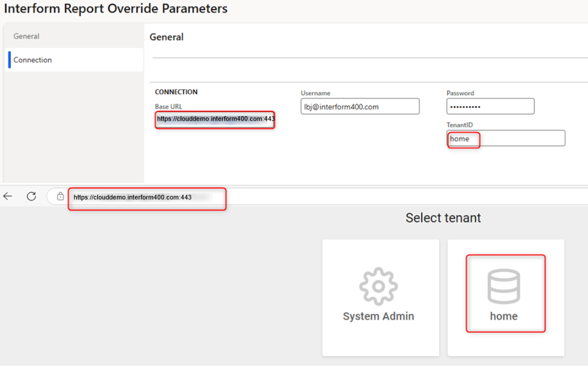Open the General section in the sidebar

point(26,36)
